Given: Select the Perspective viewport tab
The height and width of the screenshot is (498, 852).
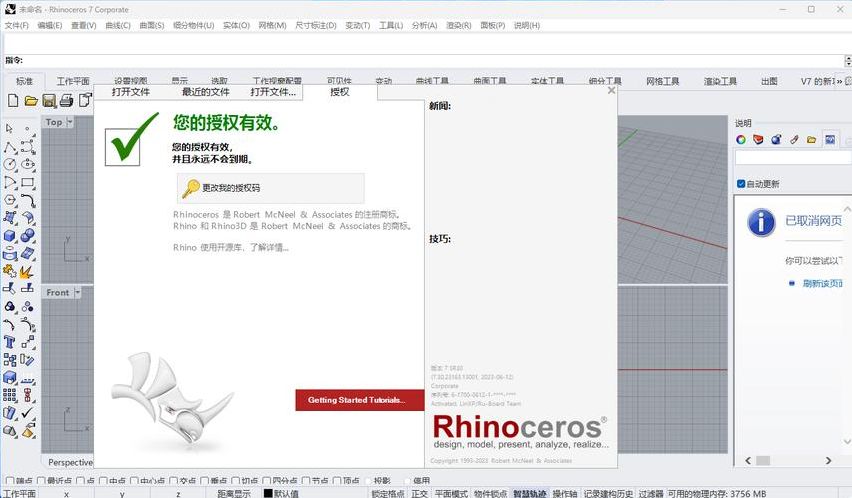Looking at the screenshot, I should tap(70, 462).
